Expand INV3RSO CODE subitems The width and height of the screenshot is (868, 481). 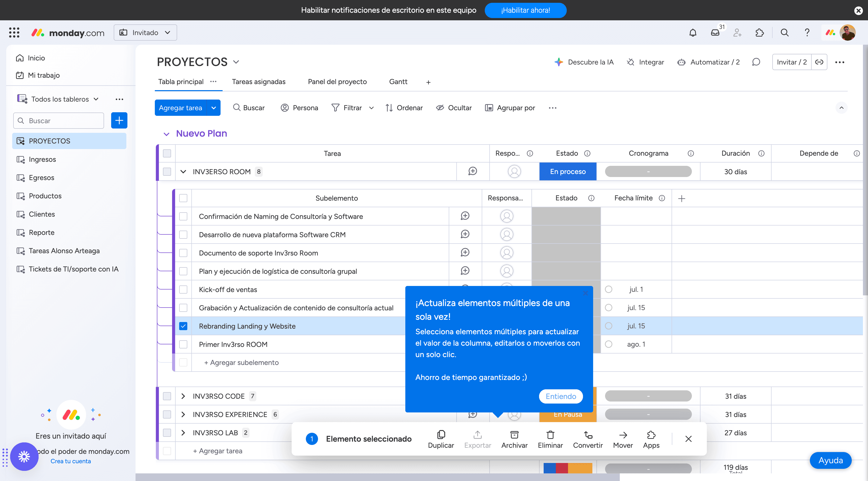(183, 396)
